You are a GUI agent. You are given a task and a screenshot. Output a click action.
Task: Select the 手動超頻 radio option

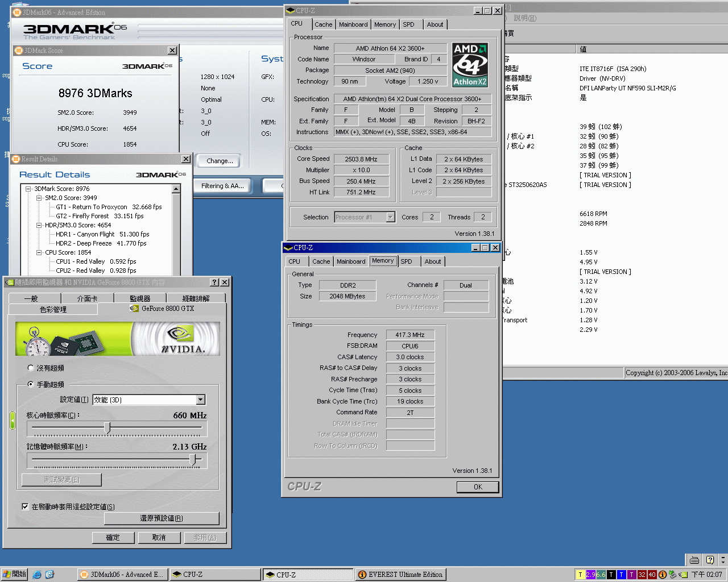coord(31,384)
